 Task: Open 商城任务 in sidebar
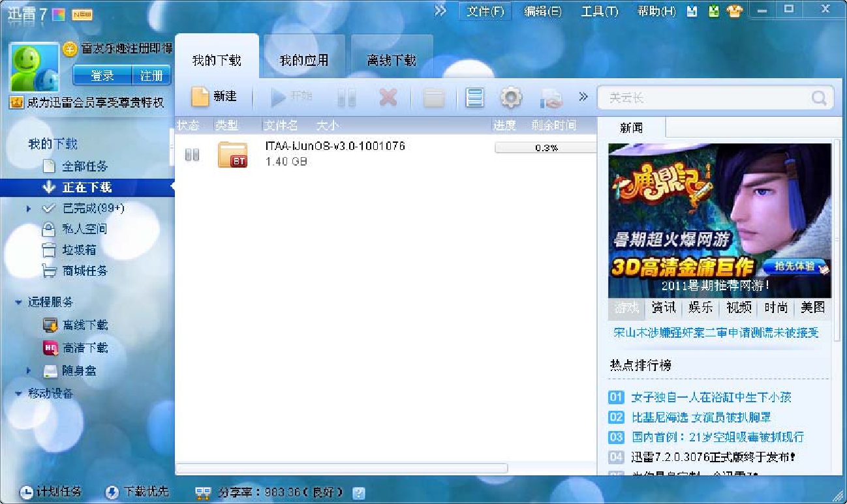[85, 271]
